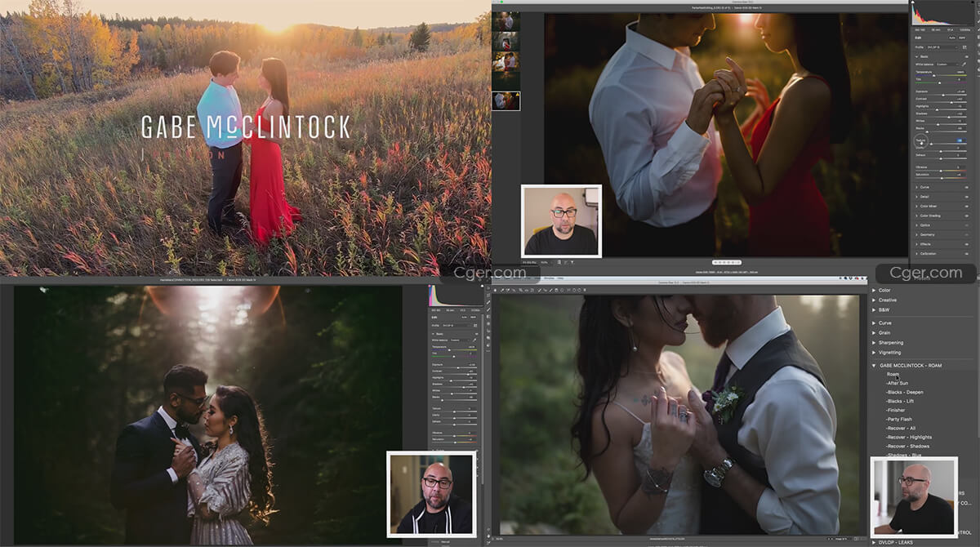Toggle Detail panel visibility eye in top-right window
This screenshot has width=980, height=547.
[x=967, y=196]
